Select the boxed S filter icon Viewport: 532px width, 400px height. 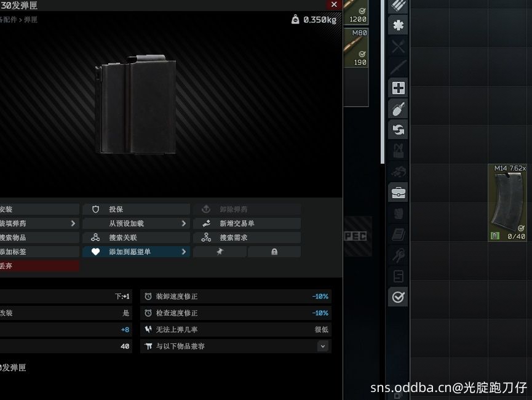(398, 276)
